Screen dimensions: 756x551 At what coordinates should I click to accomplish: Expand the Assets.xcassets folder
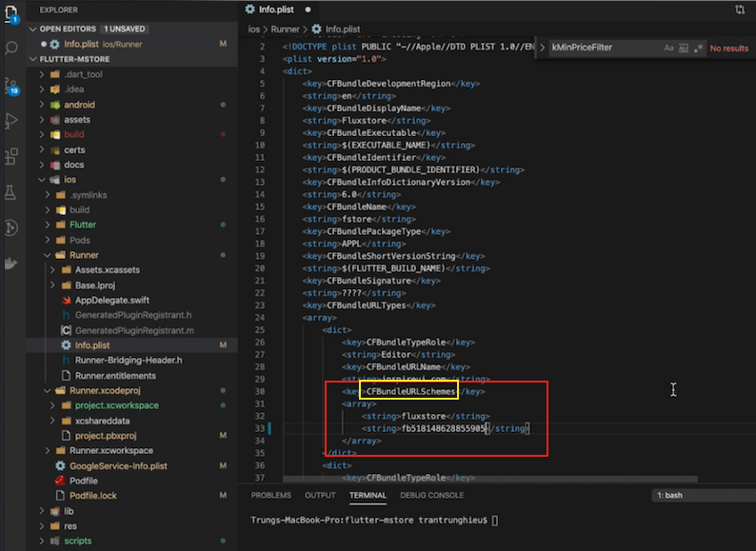click(x=52, y=270)
